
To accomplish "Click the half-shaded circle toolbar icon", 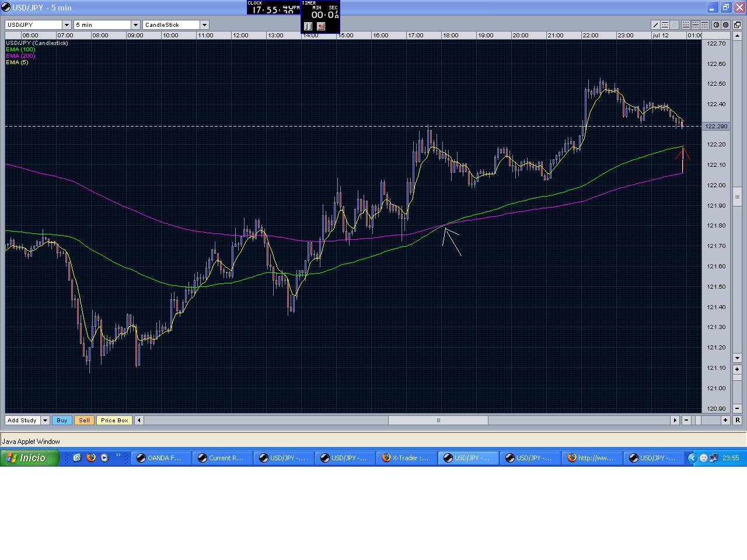I will (716, 25).
